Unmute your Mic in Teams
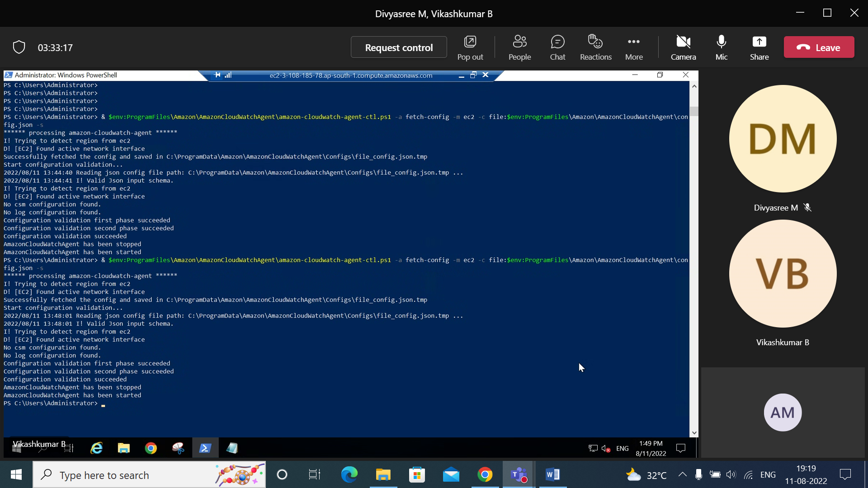868x488 pixels. (x=721, y=47)
